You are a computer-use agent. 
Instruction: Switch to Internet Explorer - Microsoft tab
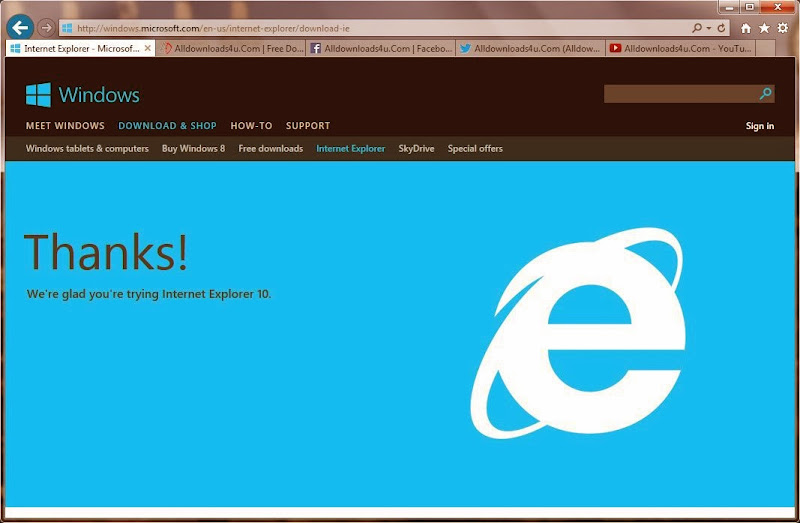[x=81, y=48]
